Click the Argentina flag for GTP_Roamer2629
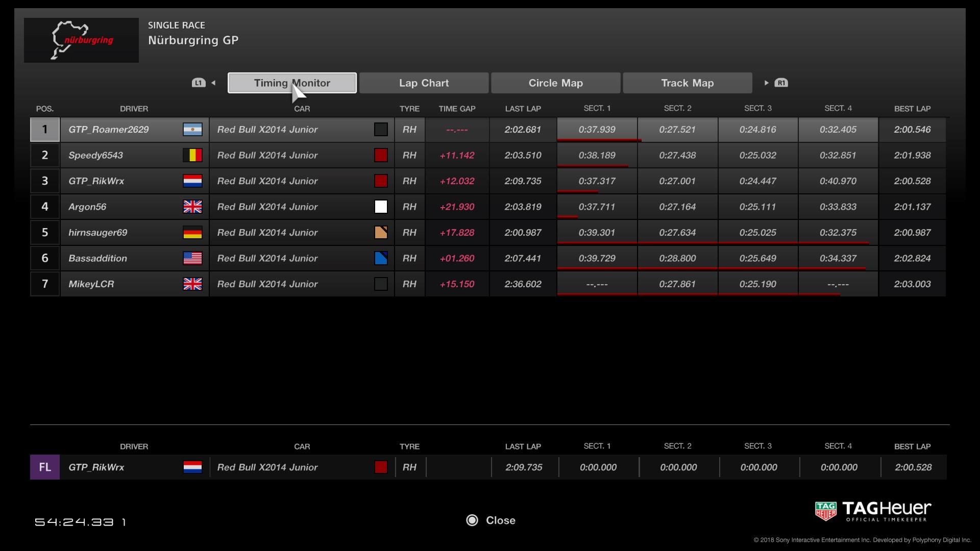The width and height of the screenshot is (980, 551). point(192,130)
